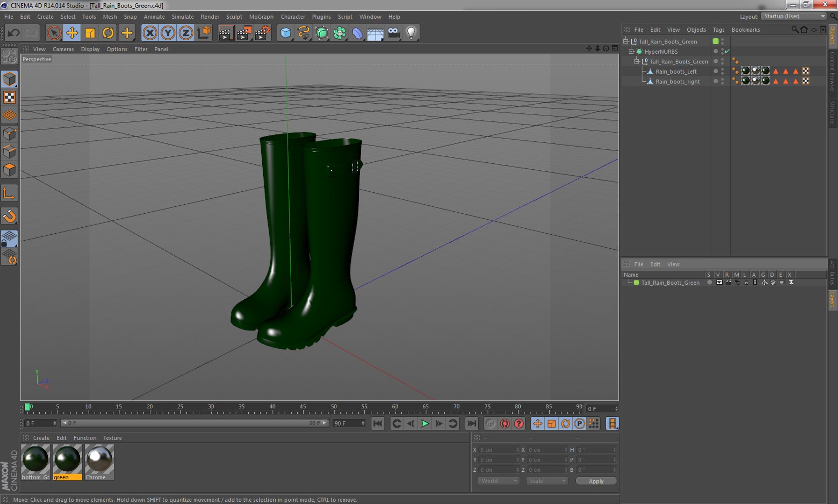Open the material manager Texture menu

(112, 438)
